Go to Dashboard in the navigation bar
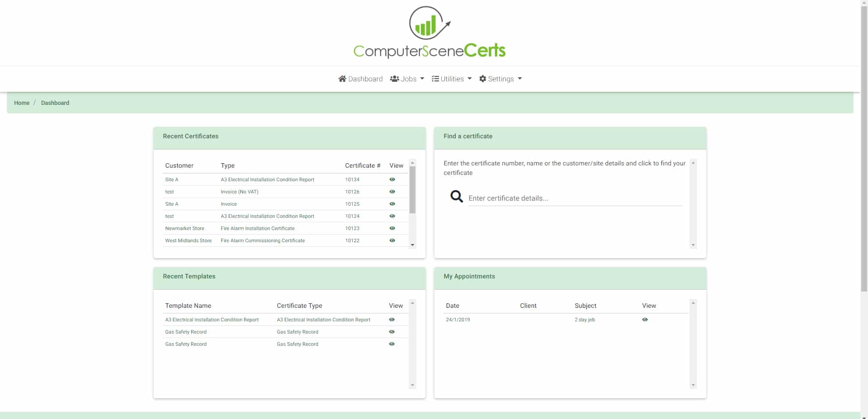The height and width of the screenshot is (419, 868). (x=360, y=79)
